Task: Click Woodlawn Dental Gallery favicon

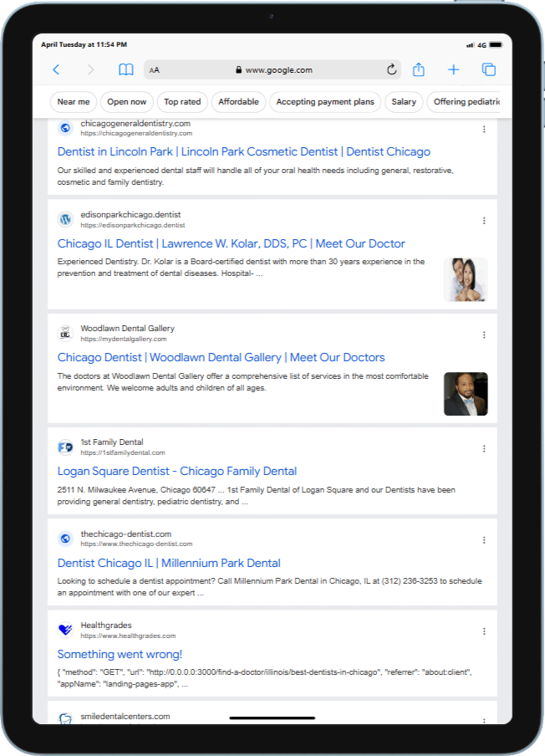Action: 65,333
